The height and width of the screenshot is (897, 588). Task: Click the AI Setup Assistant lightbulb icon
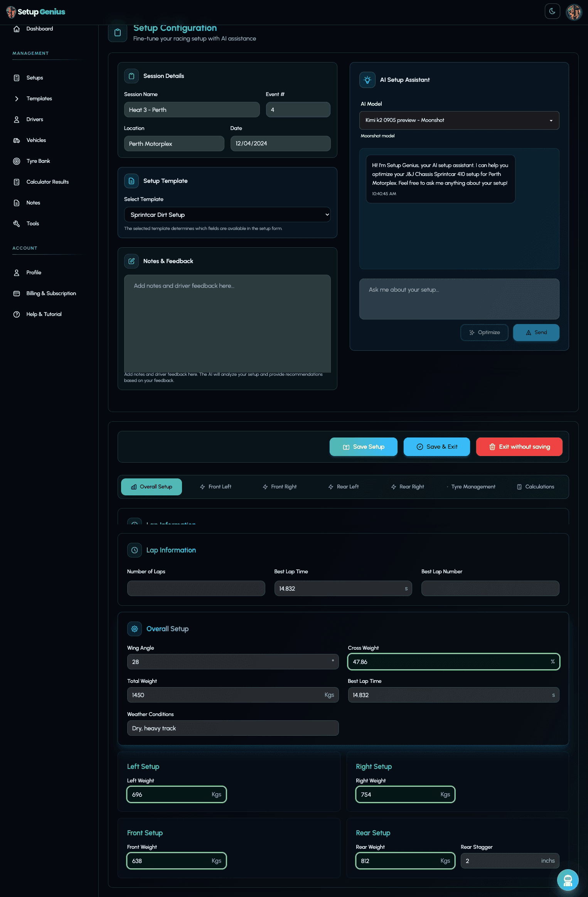click(x=367, y=80)
